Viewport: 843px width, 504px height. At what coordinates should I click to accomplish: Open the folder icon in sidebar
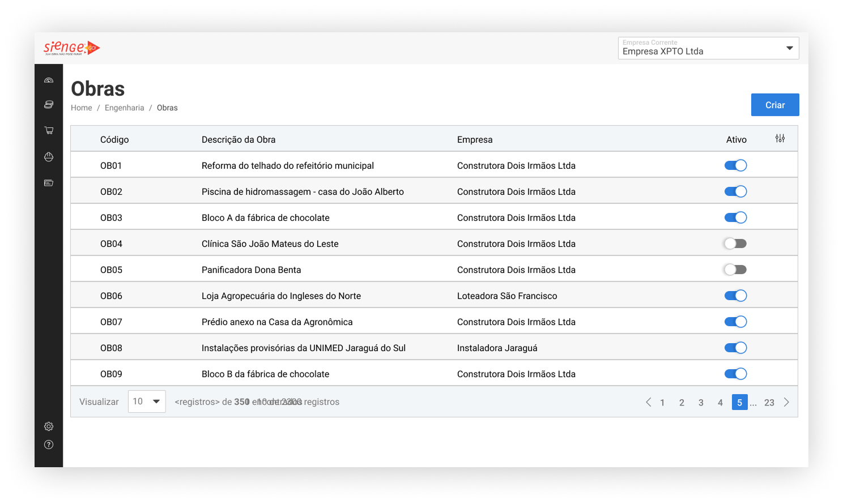[x=49, y=183]
